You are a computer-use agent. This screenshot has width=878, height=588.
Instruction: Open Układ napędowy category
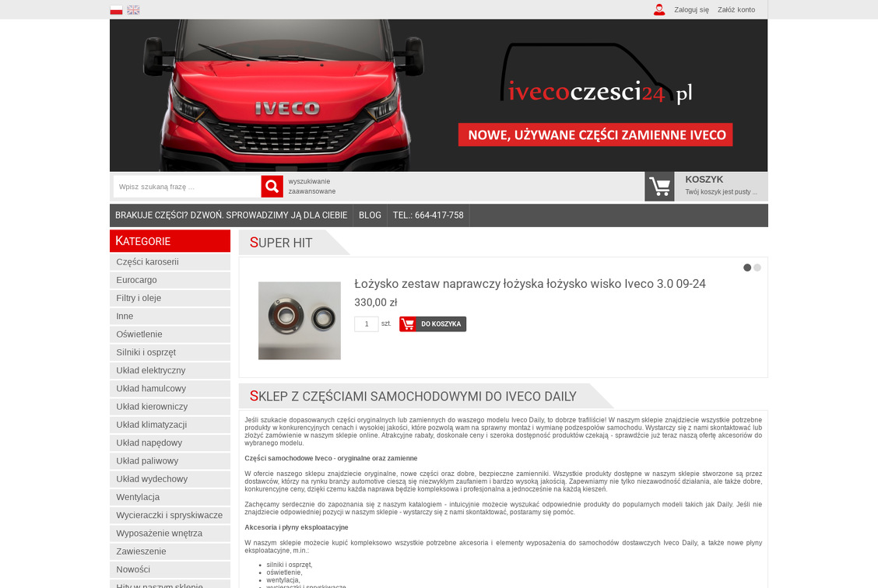coord(170,443)
